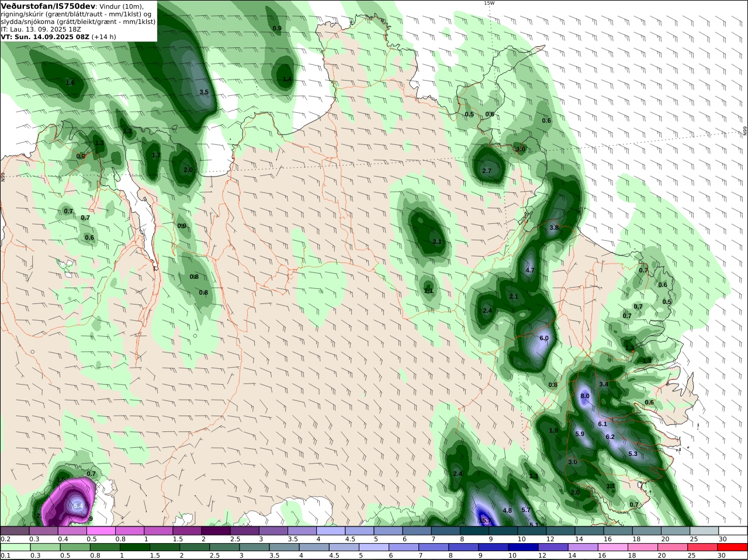Click the white 30+ swatch in the upper legend row
Viewport: 748px width, 560px height.
coord(733,531)
